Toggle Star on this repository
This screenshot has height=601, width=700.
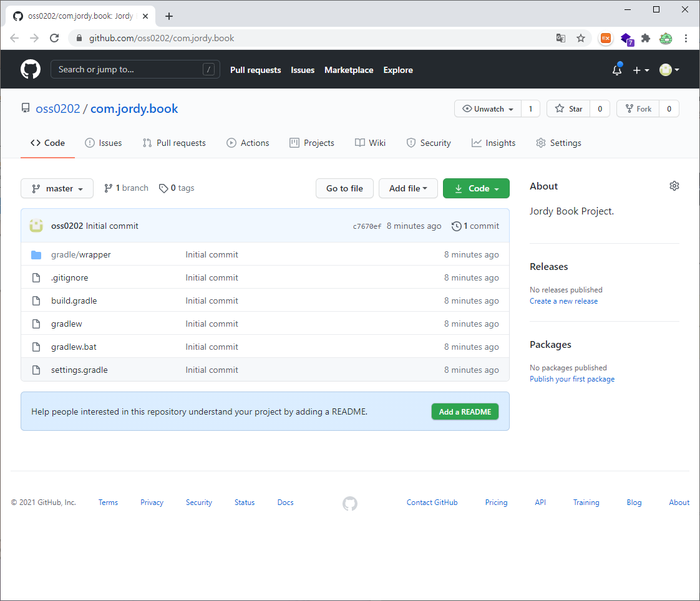(x=568, y=109)
